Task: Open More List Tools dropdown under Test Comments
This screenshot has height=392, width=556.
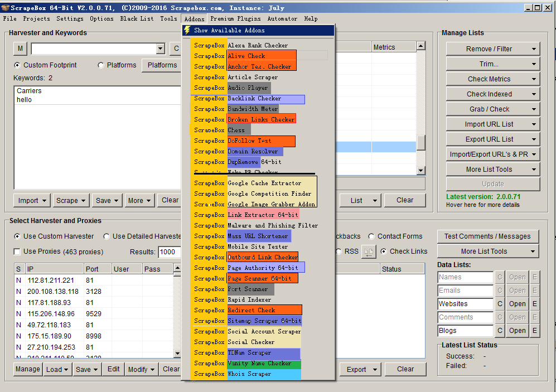Action: [x=488, y=251]
